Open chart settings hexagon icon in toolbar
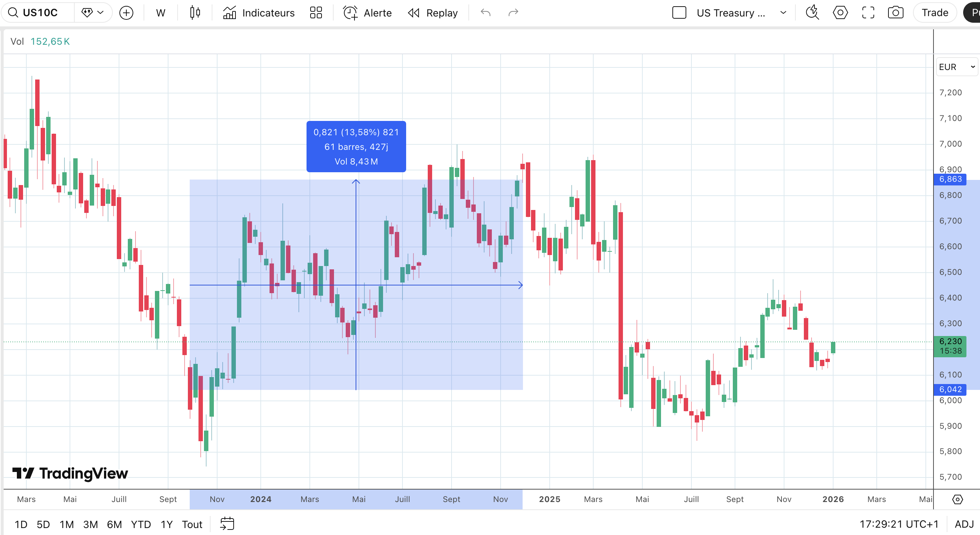Image resolution: width=980 pixels, height=535 pixels. click(x=840, y=13)
